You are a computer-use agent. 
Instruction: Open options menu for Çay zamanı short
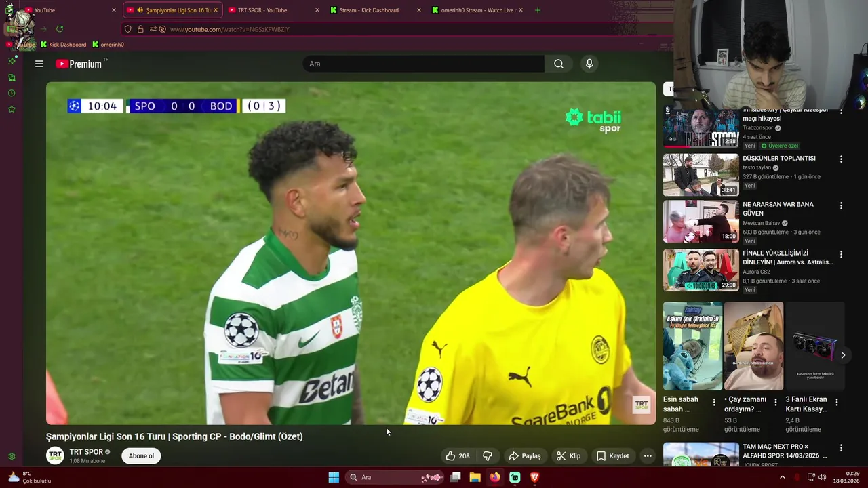pos(775,402)
